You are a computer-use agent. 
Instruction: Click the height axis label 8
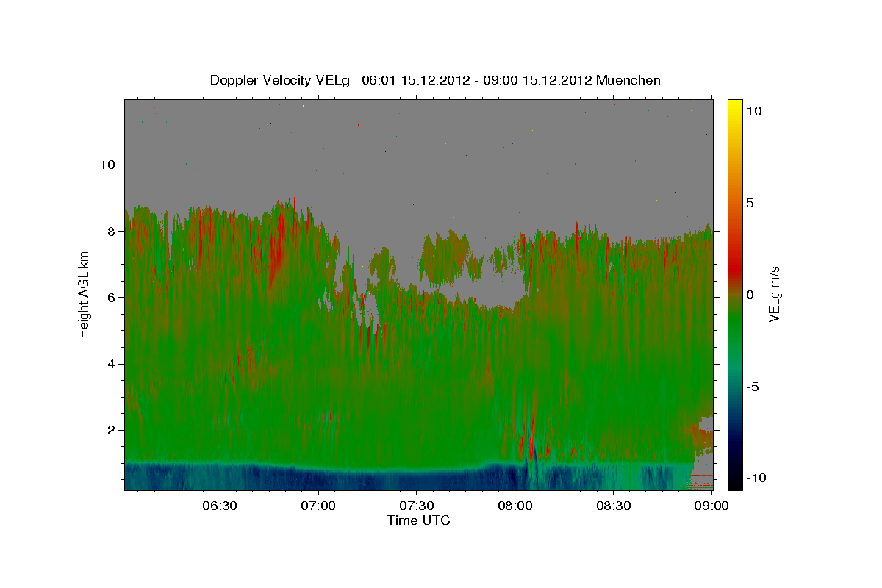point(112,231)
